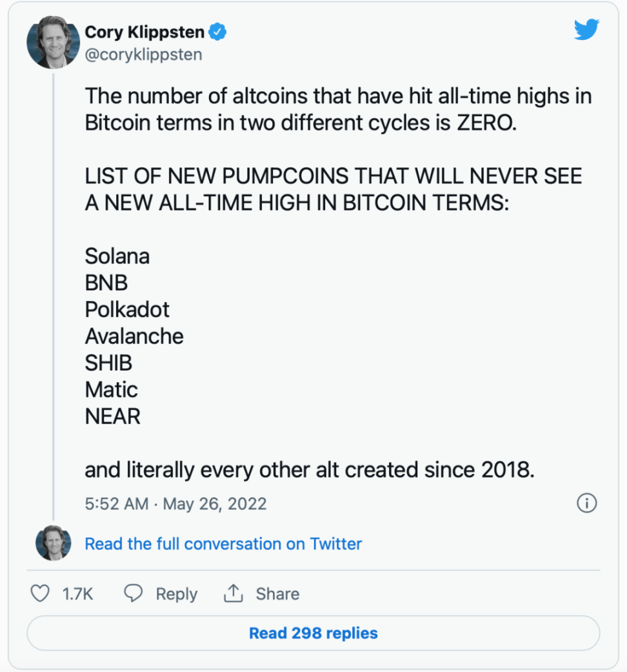Click the Twitter bird logo
Image resolution: width=627 pixels, height=672 pixels.
pyautogui.click(x=586, y=30)
